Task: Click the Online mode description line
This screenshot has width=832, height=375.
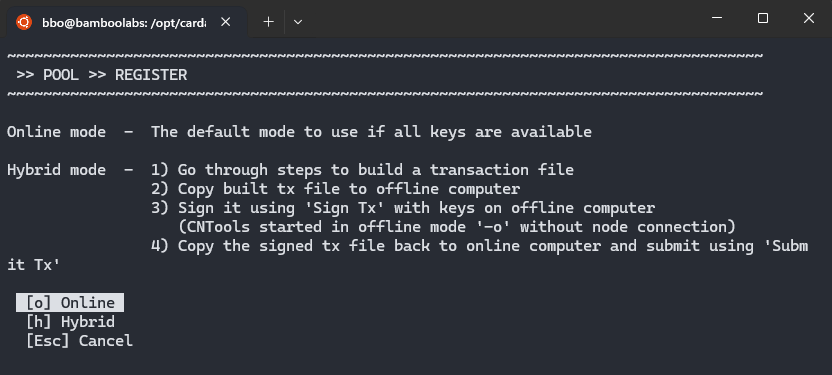Action: pyautogui.click(x=299, y=132)
